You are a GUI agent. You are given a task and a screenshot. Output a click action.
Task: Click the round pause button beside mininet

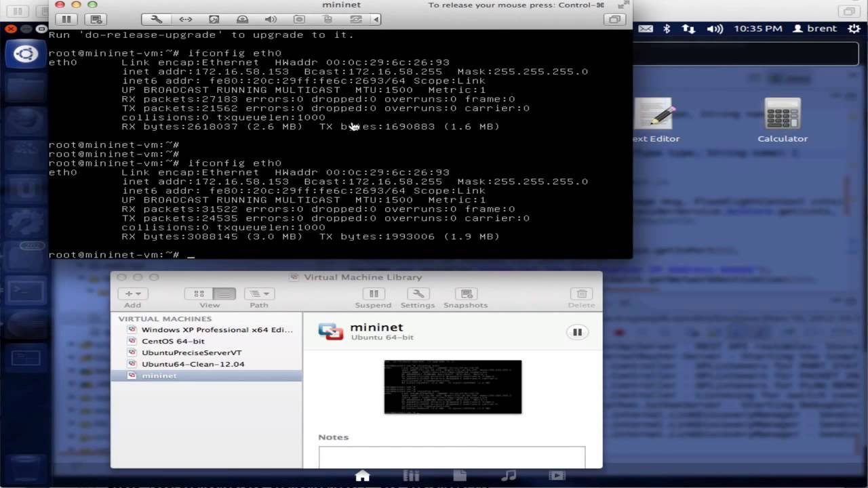coord(577,332)
